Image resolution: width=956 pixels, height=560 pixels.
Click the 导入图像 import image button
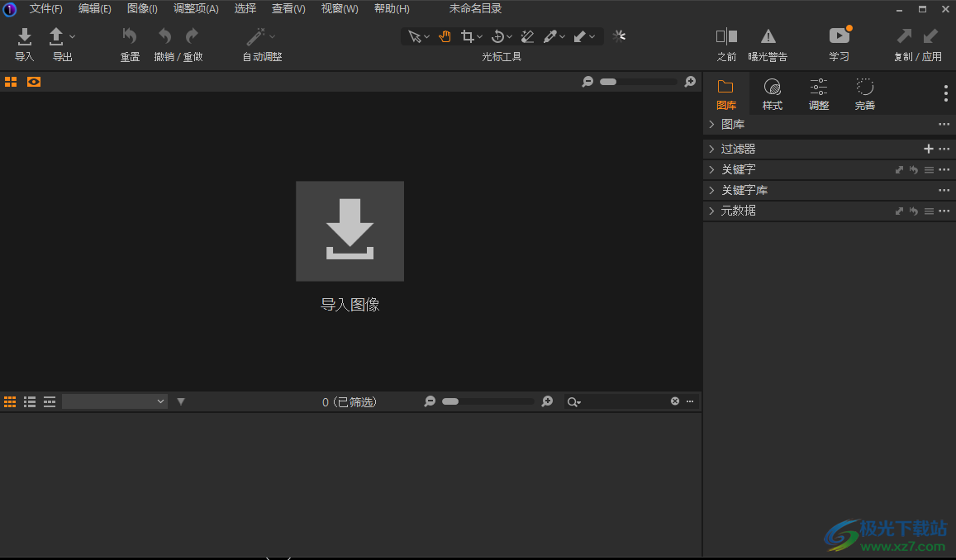click(x=350, y=231)
